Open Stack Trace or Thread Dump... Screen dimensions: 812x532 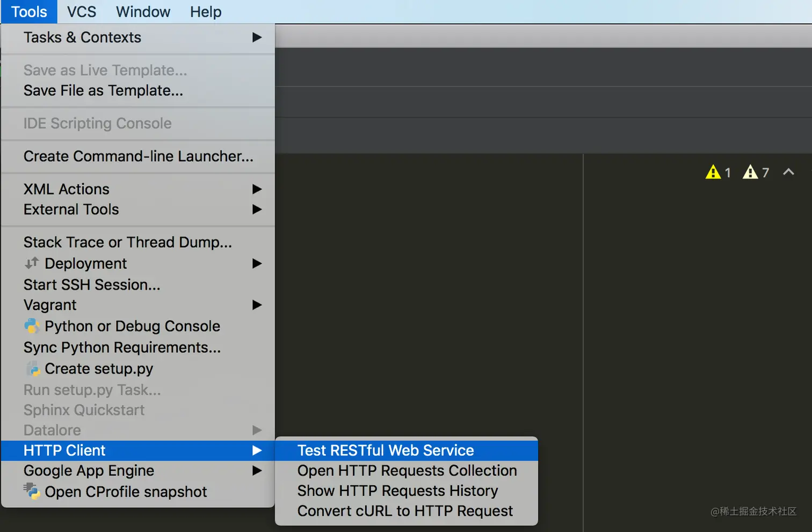[138, 242]
